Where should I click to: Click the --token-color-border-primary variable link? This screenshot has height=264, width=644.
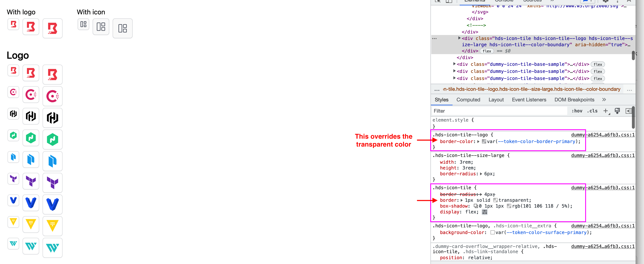(536, 142)
